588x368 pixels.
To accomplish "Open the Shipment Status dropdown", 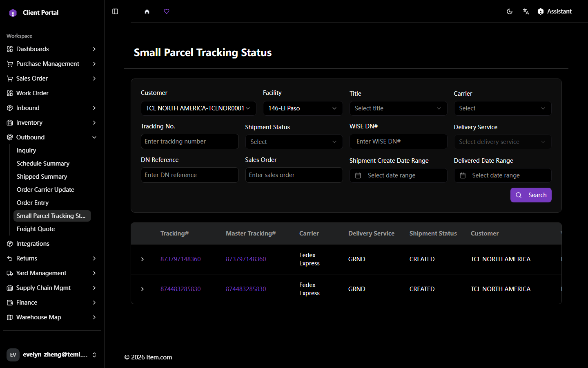I will click(x=294, y=142).
